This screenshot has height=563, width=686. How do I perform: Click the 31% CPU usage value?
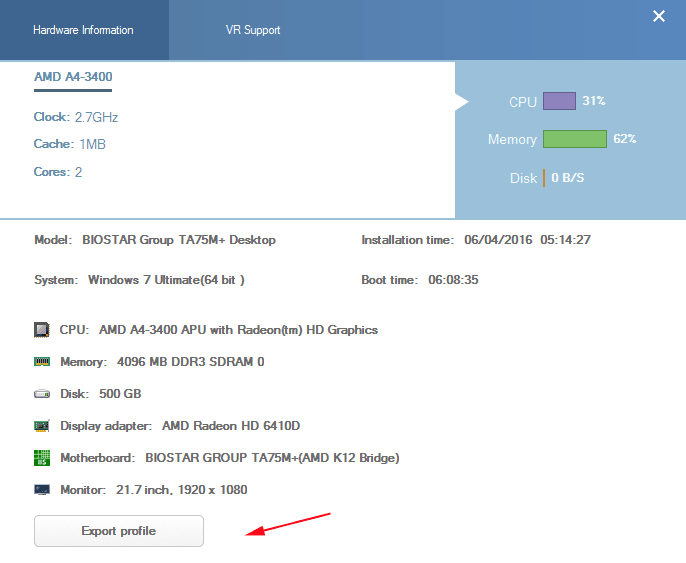(594, 101)
